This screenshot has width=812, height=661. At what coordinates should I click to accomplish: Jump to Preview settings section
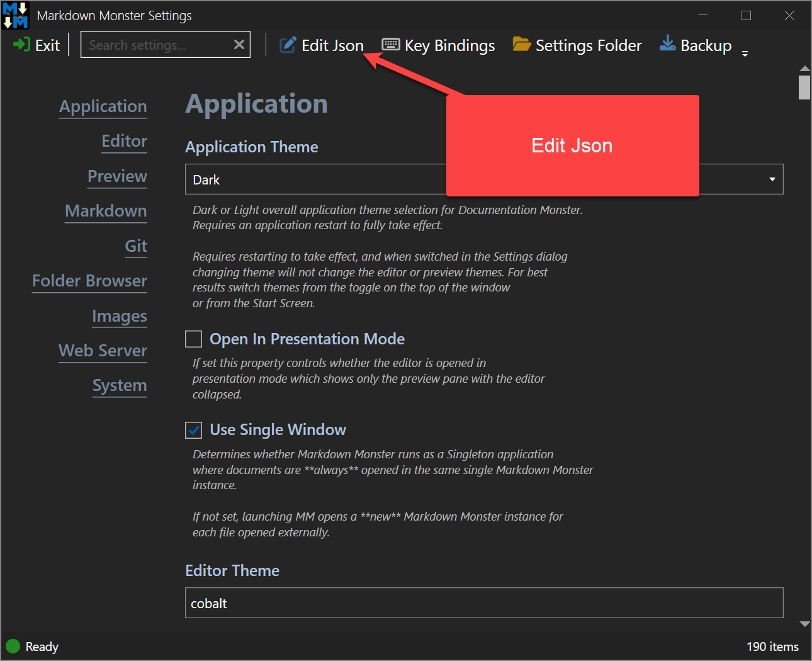point(117,176)
